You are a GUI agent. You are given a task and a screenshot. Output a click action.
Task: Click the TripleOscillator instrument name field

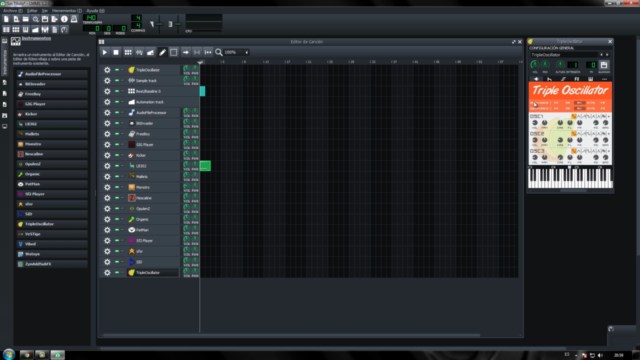[564, 55]
